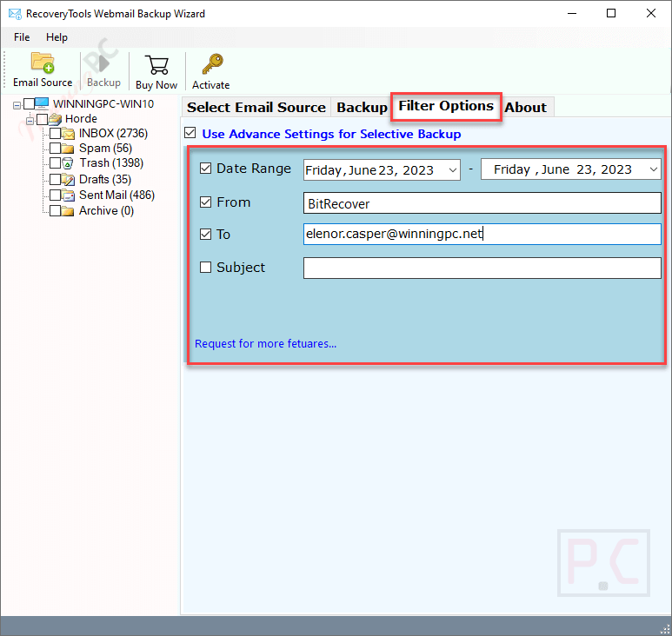This screenshot has width=672, height=636.
Task: Open the Help menu
Action: pyautogui.click(x=57, y=37)
